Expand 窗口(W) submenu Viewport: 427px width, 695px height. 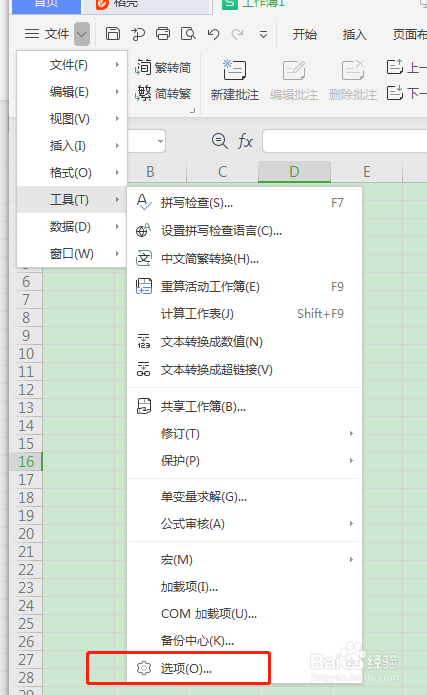tap(72, 254)
